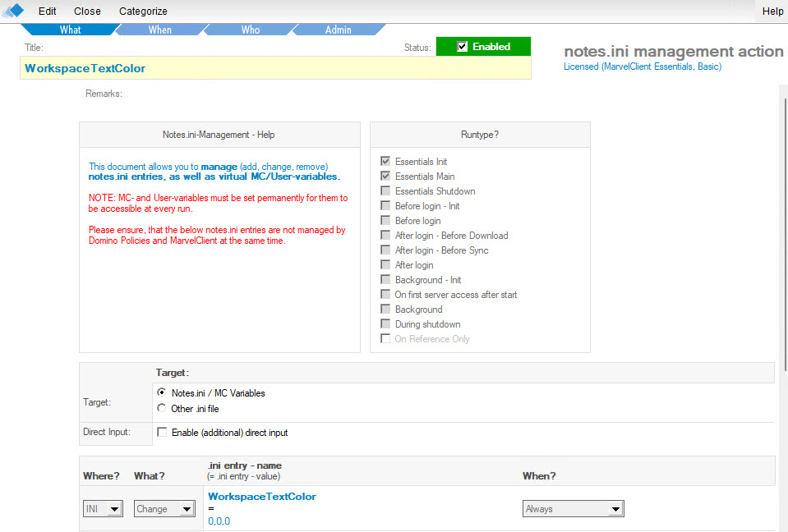788x532 pixels.
Task: Check After login - Before Sync runtype
Action: coord(385,250)
